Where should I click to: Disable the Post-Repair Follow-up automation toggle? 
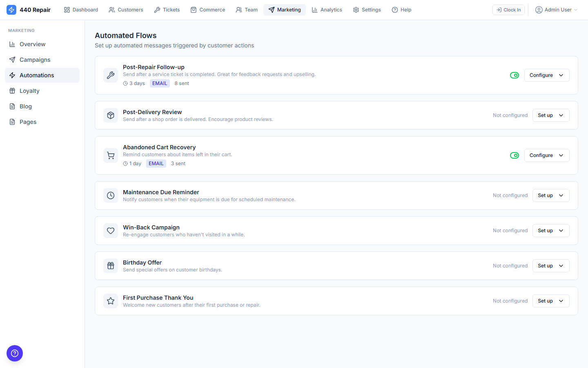(x=514, y=75)
